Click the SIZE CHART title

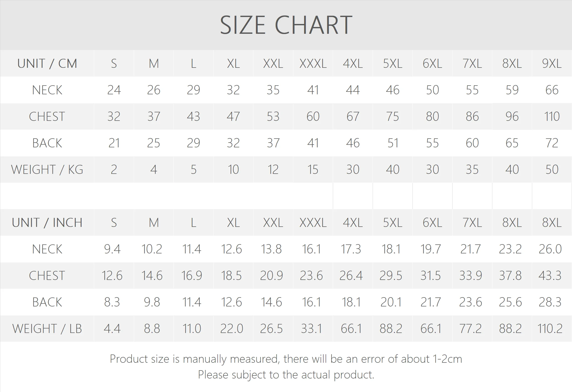pos(286,25)
